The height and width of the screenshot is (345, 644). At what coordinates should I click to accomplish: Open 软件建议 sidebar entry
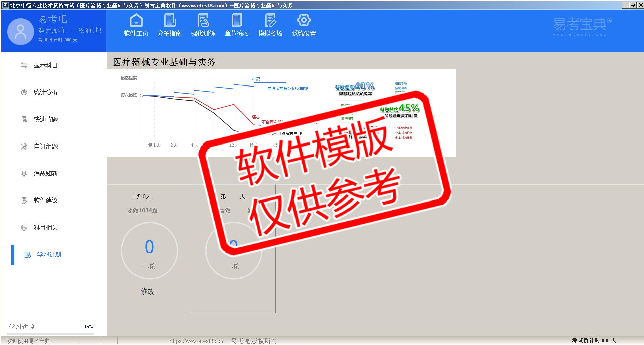[46, 200]
